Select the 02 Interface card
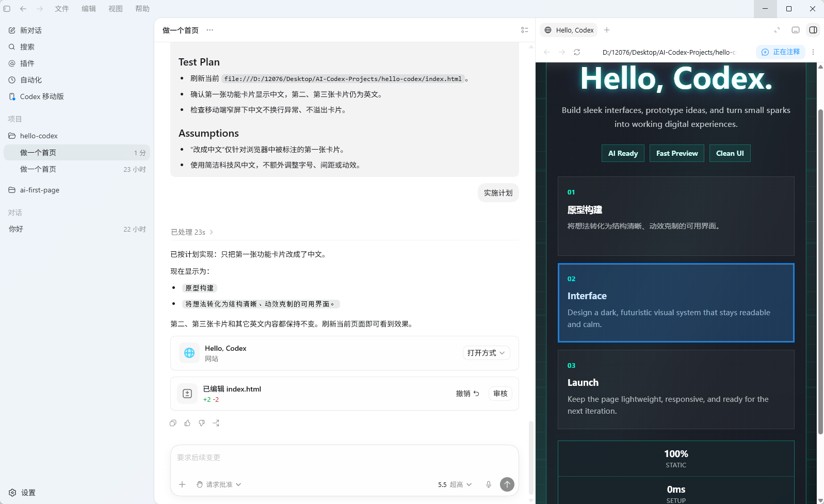This screenshot has height=504, width=824. click(x=676, y=303)
